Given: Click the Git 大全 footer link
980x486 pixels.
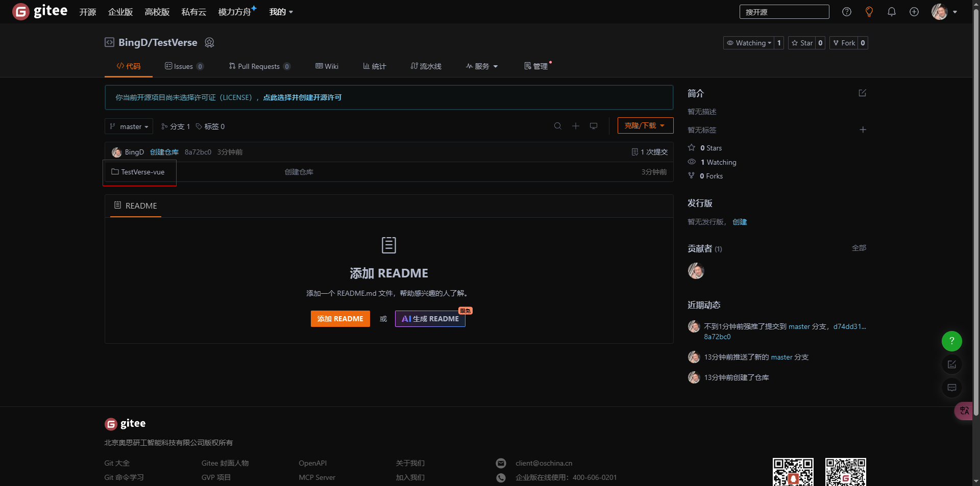Looking at the screenshot, I should point(117,463).
